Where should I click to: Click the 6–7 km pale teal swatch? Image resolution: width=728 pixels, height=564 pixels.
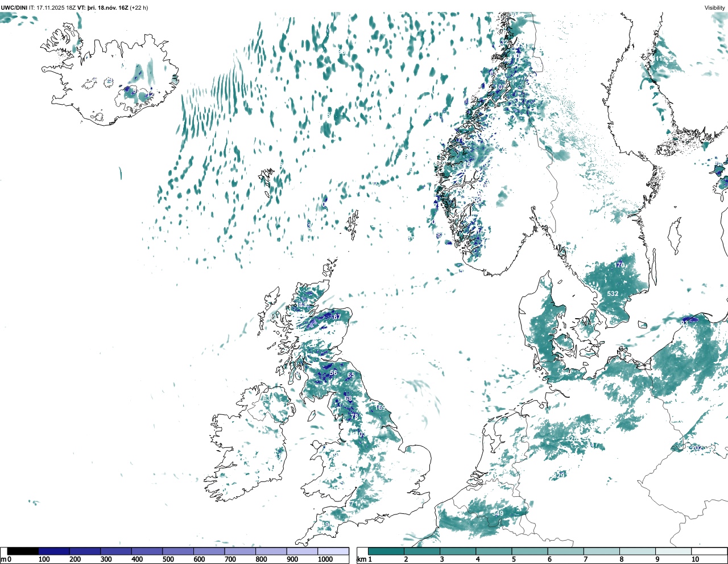(x=565, y=551)
